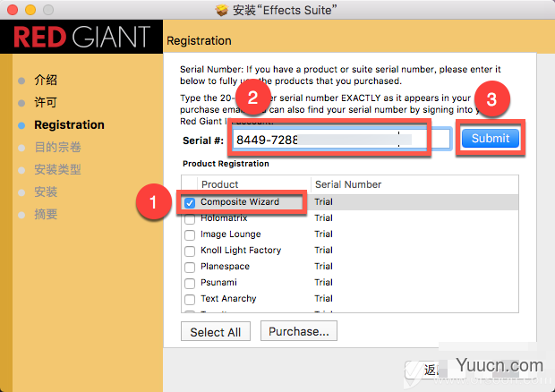Click the installer package icon in title bar
Viewport: 555px width, 392px height.
click(x=222, y=10)
